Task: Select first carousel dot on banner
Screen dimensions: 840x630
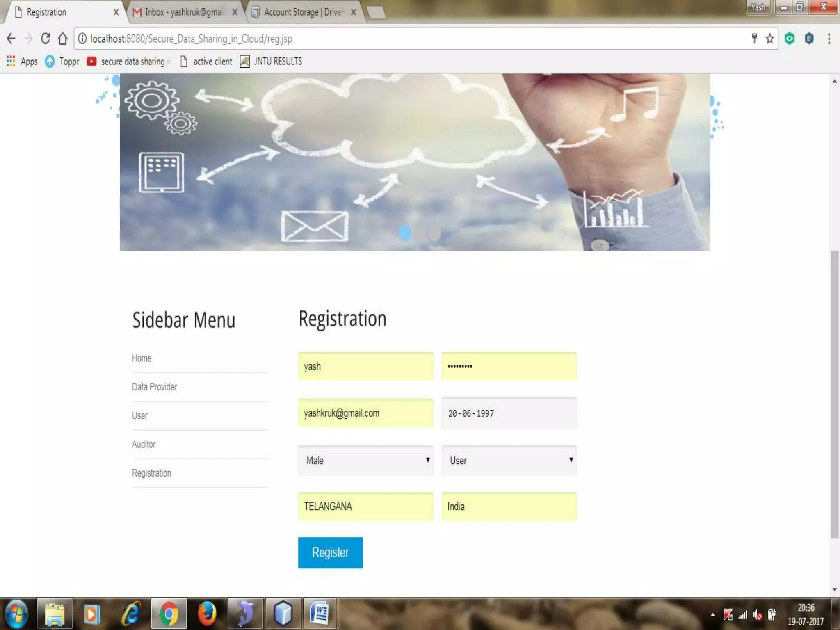Action: (405, 233)
